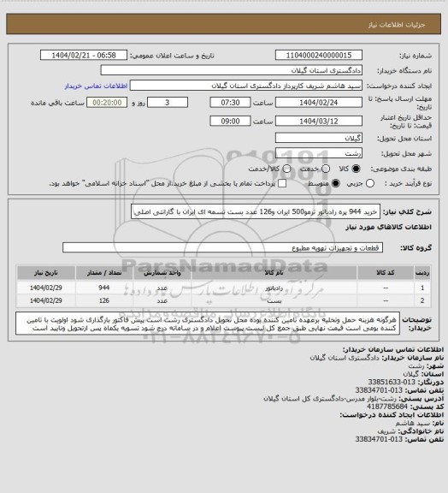
Task: Select the کالا/خدمت radio button
Action: tap(286, 169)
